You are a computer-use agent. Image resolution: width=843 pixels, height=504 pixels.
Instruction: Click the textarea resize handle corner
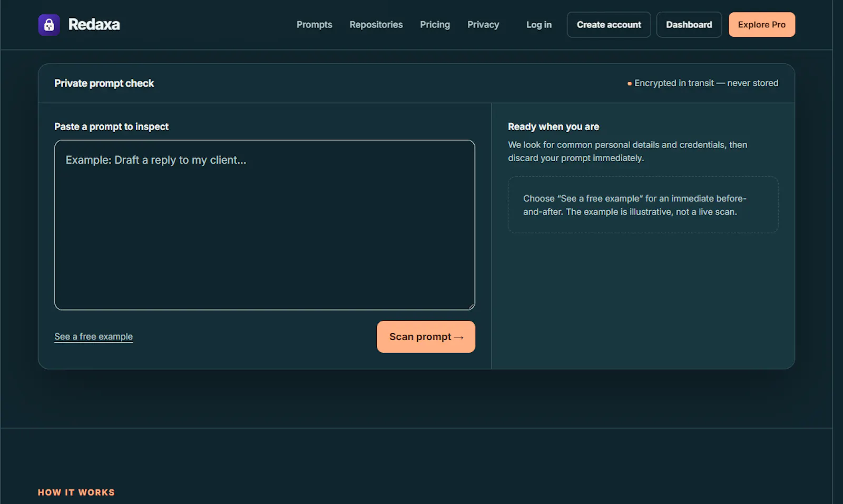[x=471, y=306]
